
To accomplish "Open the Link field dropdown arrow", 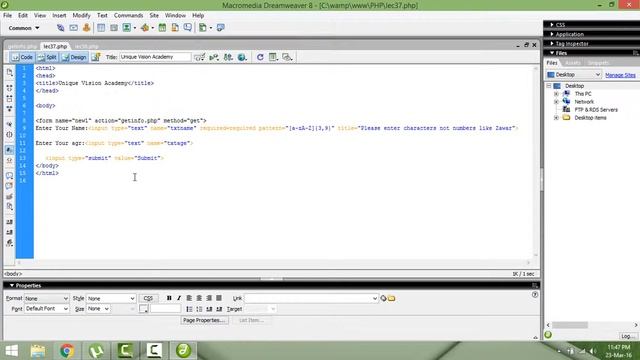I will [375, 298].
